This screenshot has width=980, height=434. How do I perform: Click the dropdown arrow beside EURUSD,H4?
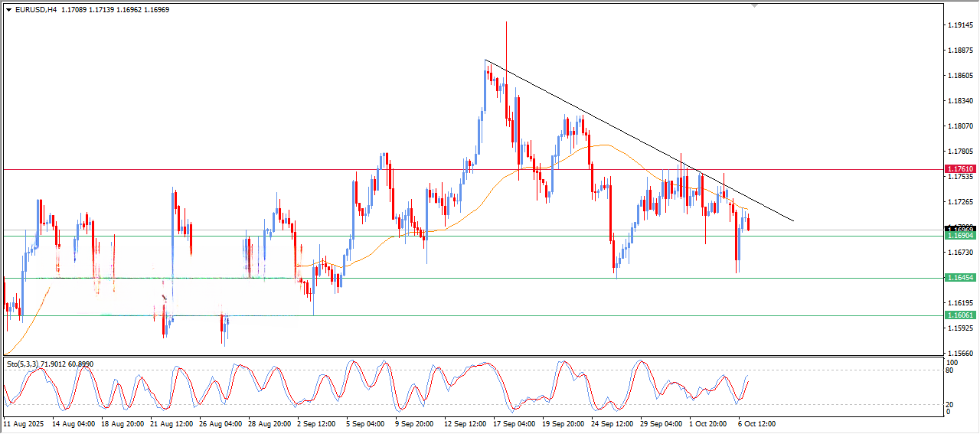click(x=8, y=10)
